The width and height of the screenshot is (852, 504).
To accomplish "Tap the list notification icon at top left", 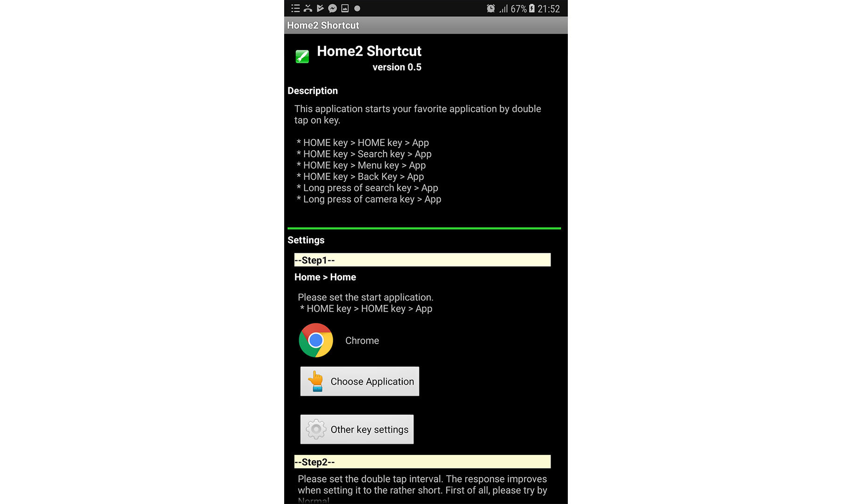I will coord(295,8).
